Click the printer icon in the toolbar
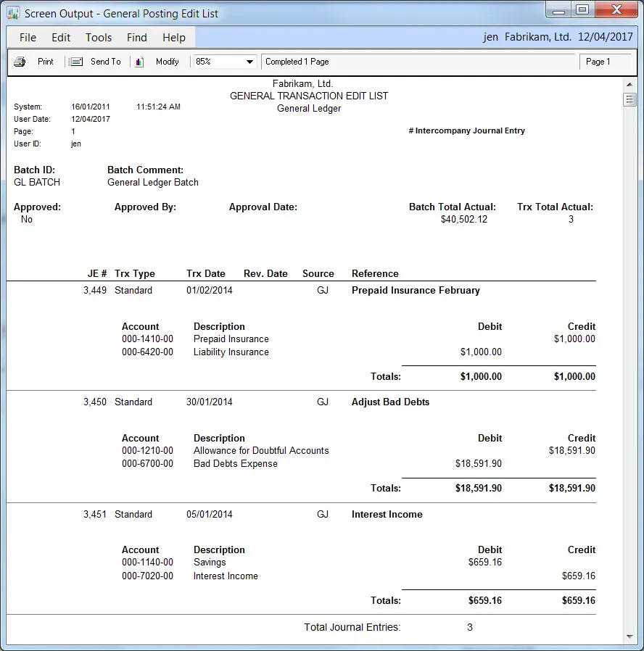 click(x=20, y=62)
